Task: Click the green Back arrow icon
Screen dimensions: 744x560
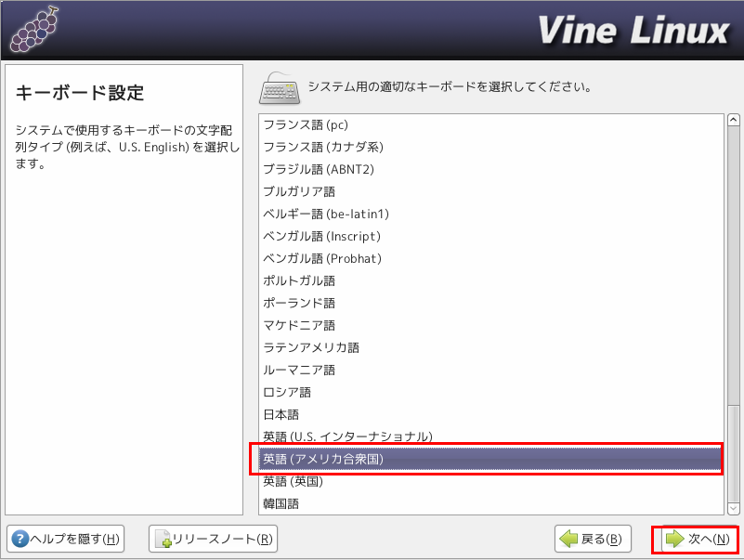Action: [x=568, y=539]
